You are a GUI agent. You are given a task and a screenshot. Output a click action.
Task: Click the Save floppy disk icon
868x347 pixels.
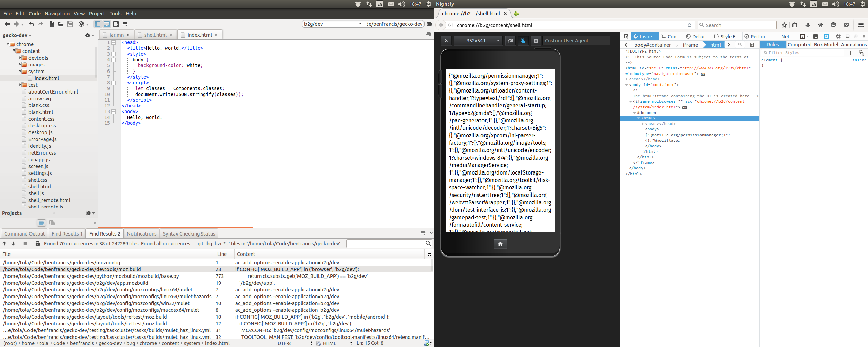(70, 24)
